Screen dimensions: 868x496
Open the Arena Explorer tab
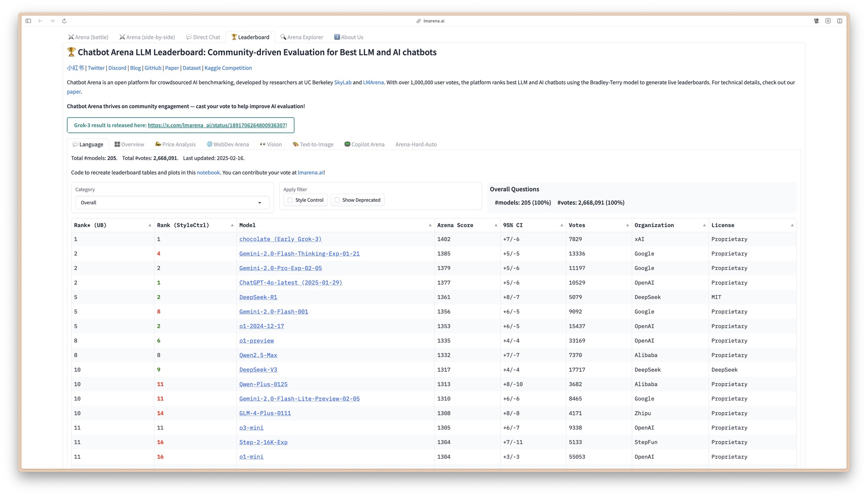point(302,37)
